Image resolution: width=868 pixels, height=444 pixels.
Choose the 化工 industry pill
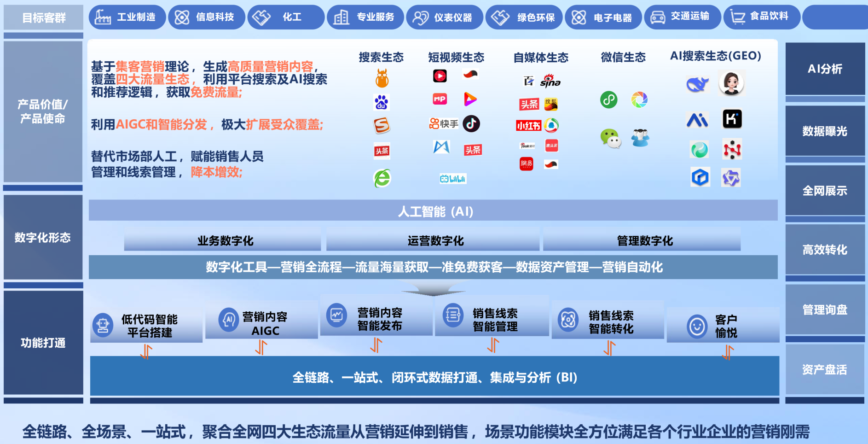pos(286,17)
